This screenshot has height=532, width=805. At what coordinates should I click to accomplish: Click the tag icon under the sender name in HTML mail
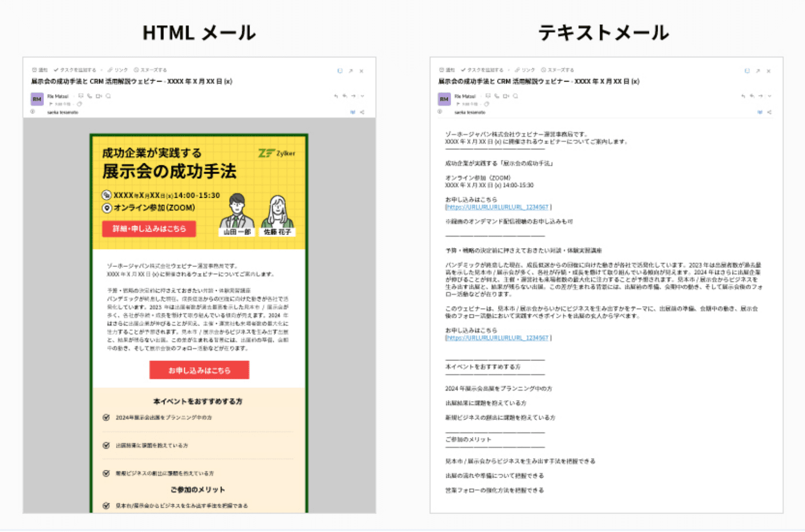click(79, 104)
